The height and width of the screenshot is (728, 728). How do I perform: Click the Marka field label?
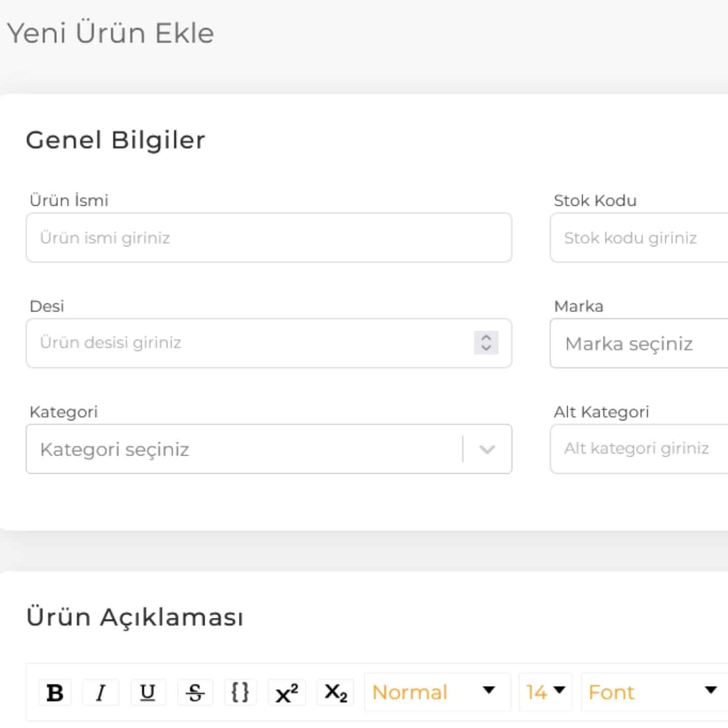coord(579,306)
